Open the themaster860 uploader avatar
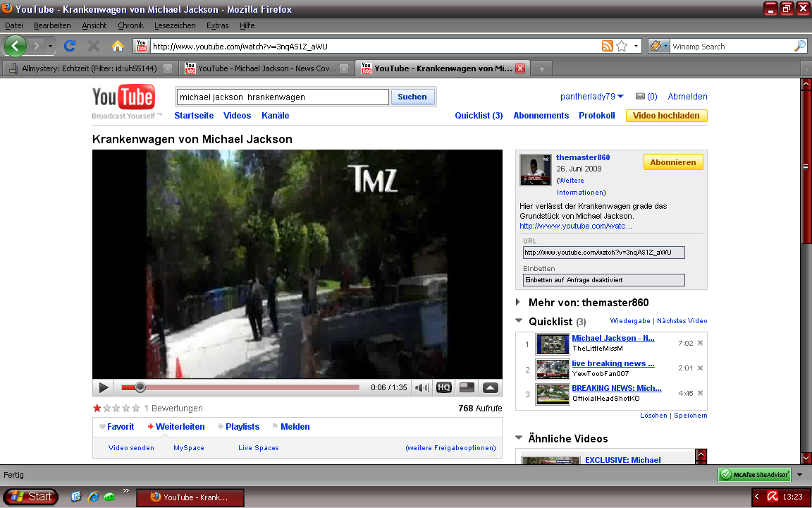The width and height of the screenshot is (812, 508). click(x=536, y=169)
